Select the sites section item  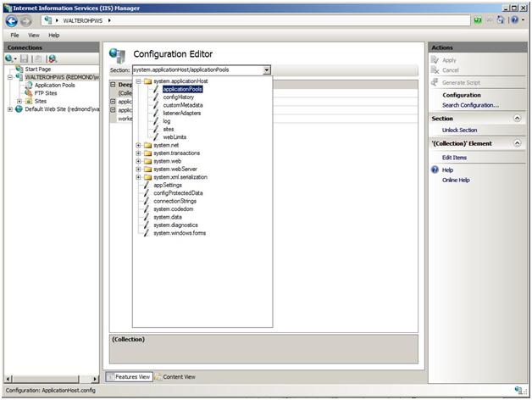pyautogui.click(x=169, y=129)
